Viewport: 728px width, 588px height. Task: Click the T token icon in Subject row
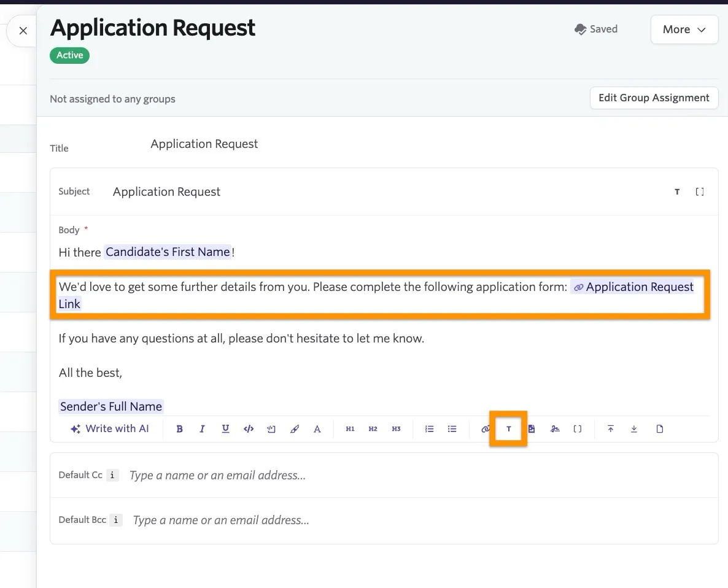point(677,191)
